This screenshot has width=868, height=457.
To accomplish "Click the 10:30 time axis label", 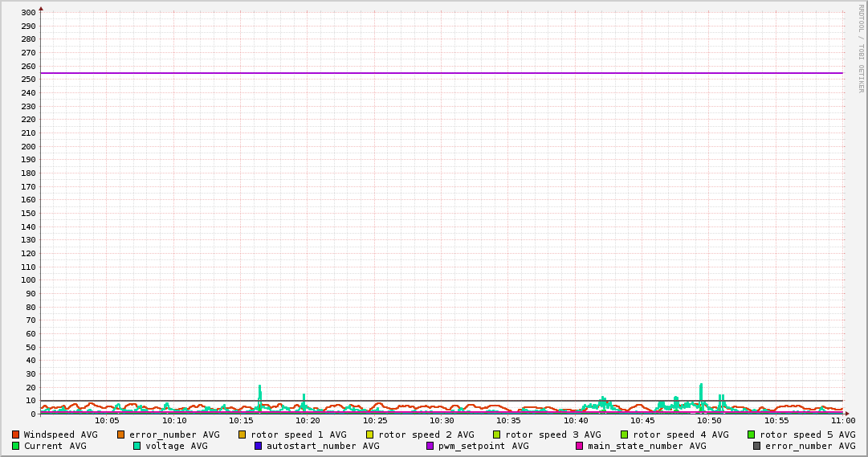I will (442, 420).
